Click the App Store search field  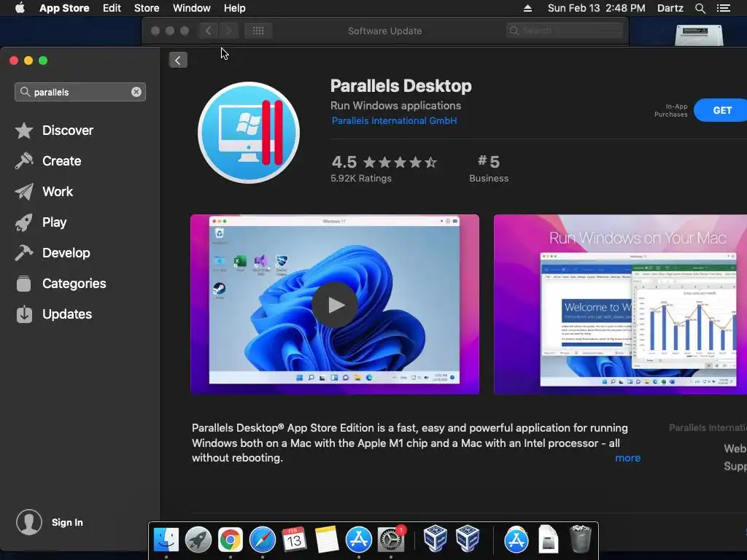(80, 92)
